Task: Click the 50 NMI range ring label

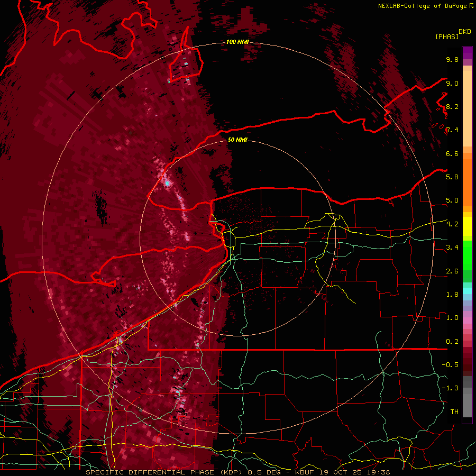Action: pyautogui.click(x=237, y=140)
